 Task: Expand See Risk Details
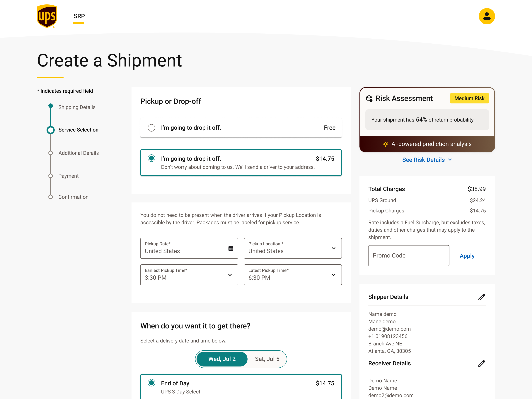(427, 160)
